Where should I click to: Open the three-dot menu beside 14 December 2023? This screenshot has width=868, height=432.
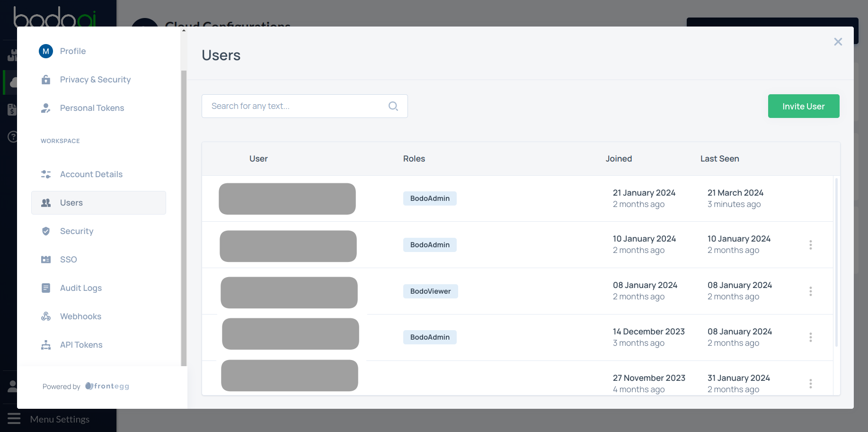pyautogui.click(x=811, y=337)
